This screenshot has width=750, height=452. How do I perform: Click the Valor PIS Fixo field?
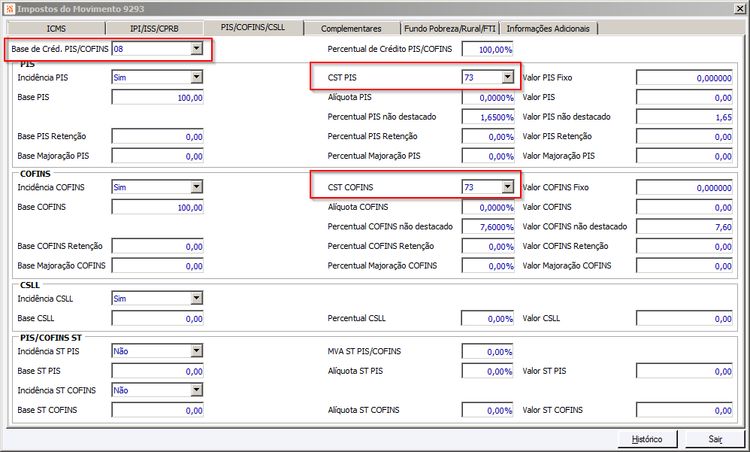pyautogui.click(x=684, y=78)
